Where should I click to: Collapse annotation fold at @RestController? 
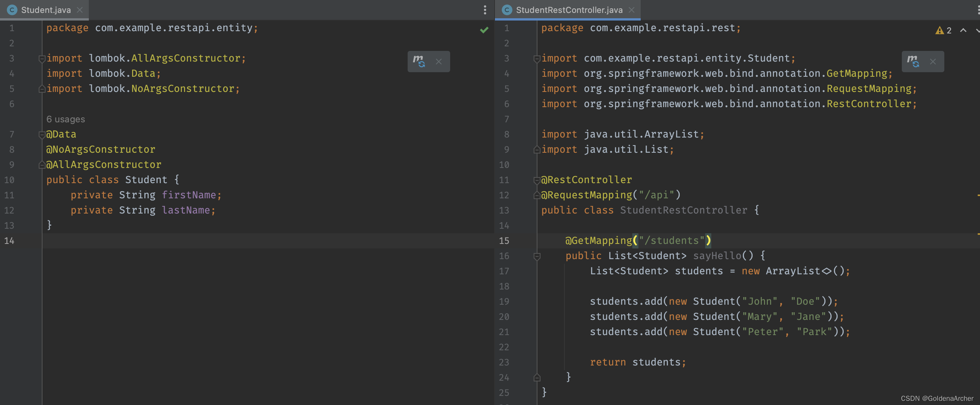click(537, 180)
